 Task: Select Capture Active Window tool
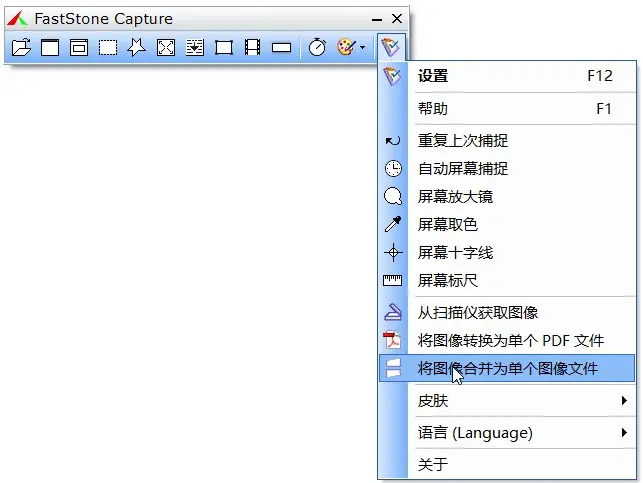click(x=50, y=48)
